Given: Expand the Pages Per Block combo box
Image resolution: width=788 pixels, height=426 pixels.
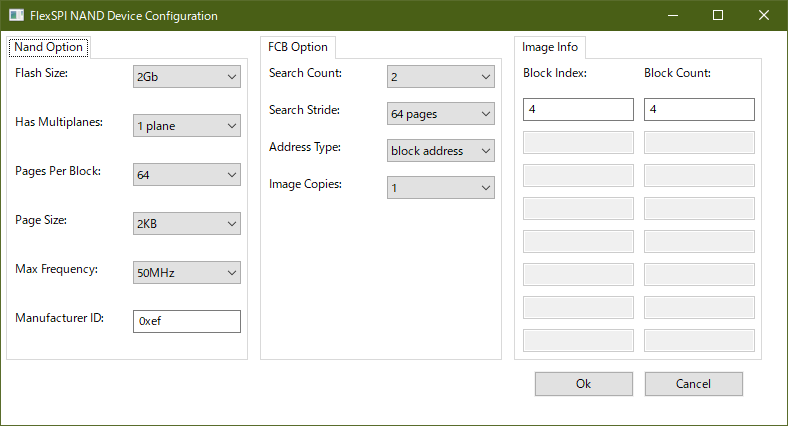Looking at the screenshot, I should 186,175.
